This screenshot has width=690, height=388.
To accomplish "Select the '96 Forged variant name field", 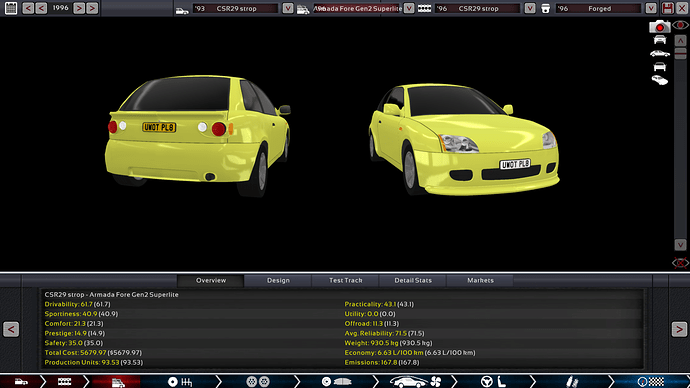I will coord(598,8).
